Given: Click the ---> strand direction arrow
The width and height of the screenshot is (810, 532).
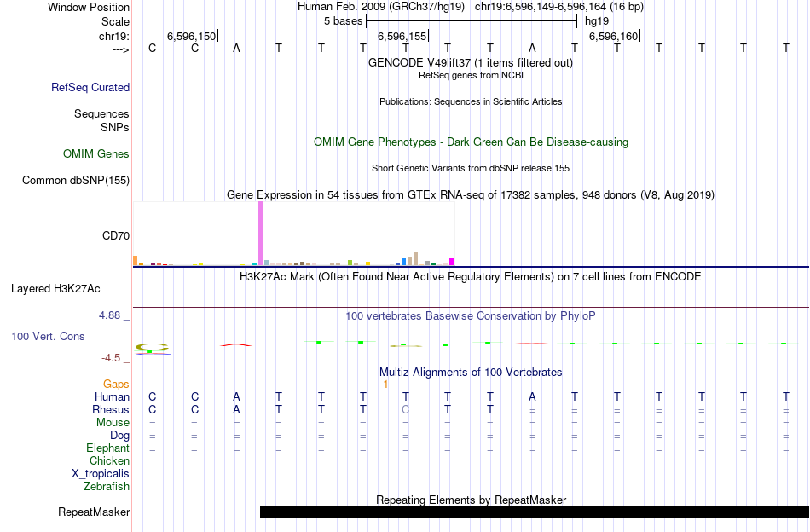Looking at the screenshot, I should click(121, 49).
